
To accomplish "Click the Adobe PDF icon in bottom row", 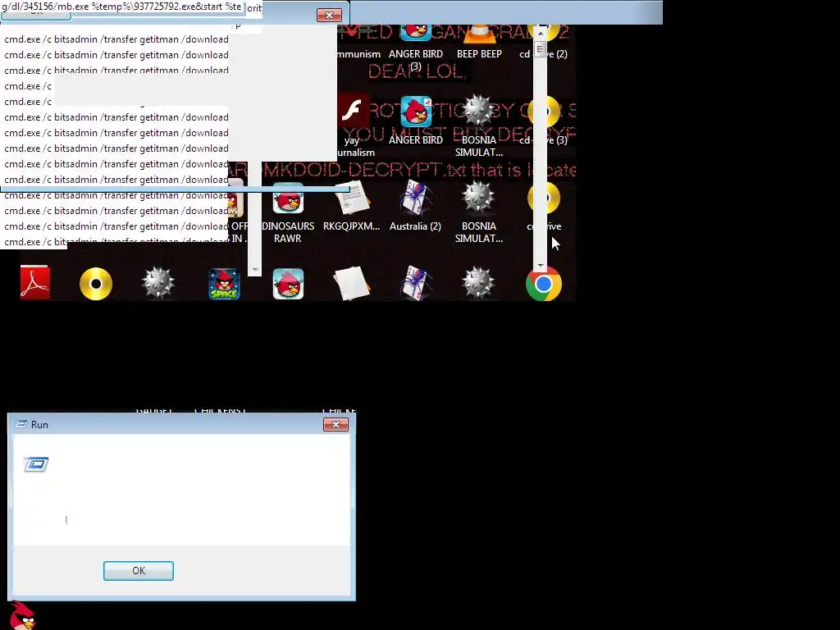I will 34,283.
